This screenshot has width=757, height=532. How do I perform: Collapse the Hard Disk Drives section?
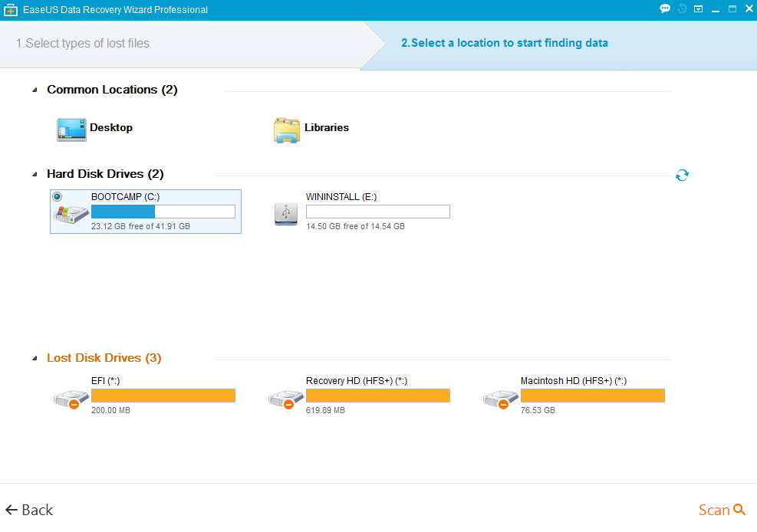coord(35,175)
